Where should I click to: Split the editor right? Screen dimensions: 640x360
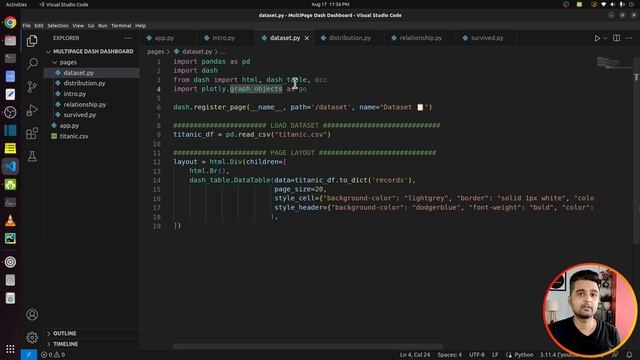click(616, 38)
